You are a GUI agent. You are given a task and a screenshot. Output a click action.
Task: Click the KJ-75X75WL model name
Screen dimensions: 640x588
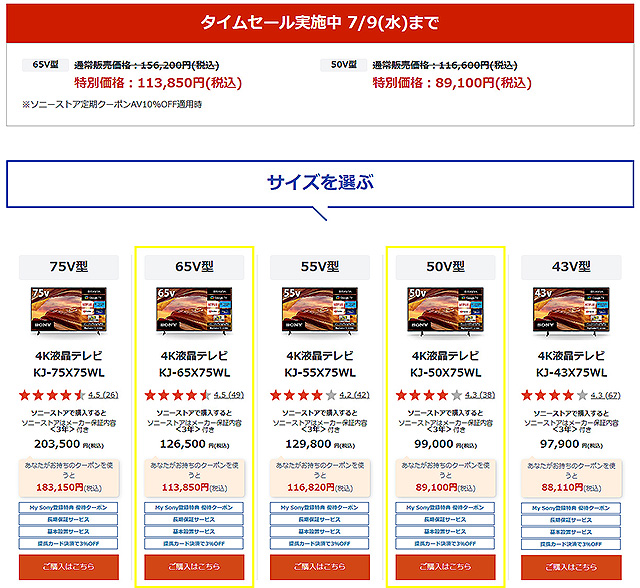coord(69,373)
